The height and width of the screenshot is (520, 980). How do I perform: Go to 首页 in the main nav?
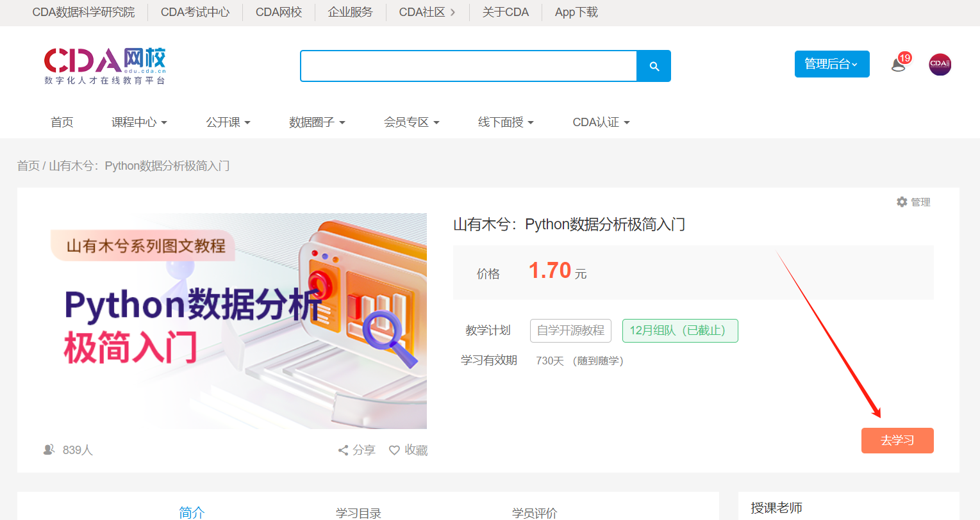click(62, 122)
